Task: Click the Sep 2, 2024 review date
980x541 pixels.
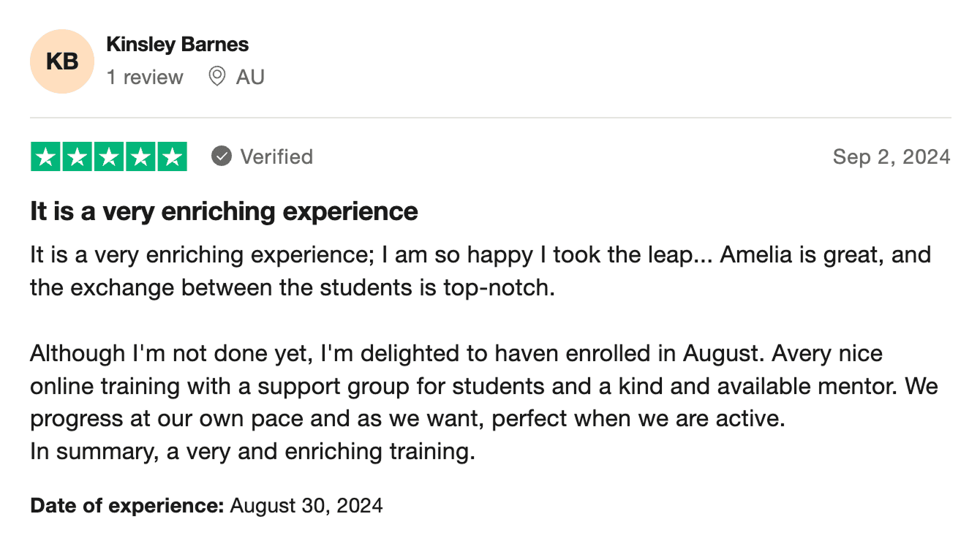Action: point(891,156)
